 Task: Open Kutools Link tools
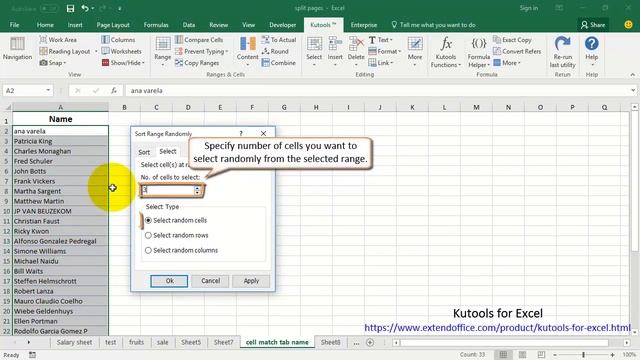pyautogui.click(x=380, y=63)
